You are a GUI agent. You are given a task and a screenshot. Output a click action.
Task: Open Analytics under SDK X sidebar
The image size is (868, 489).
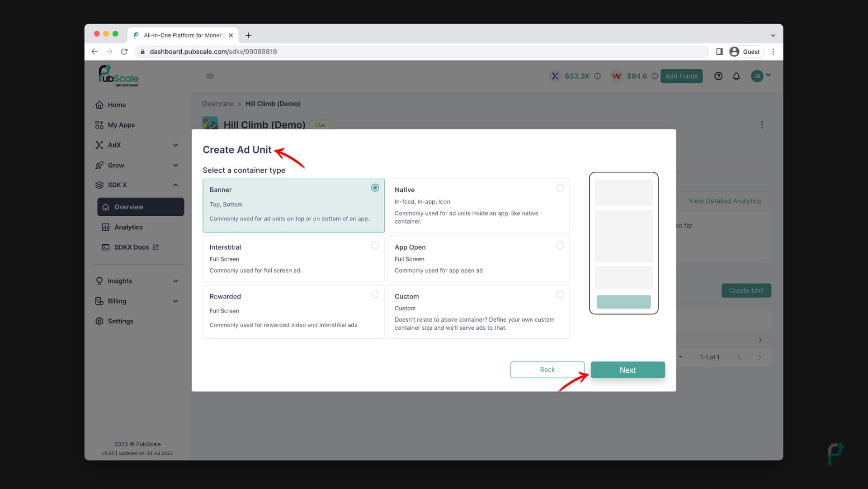pyautogui.click(x=127, y=227)
